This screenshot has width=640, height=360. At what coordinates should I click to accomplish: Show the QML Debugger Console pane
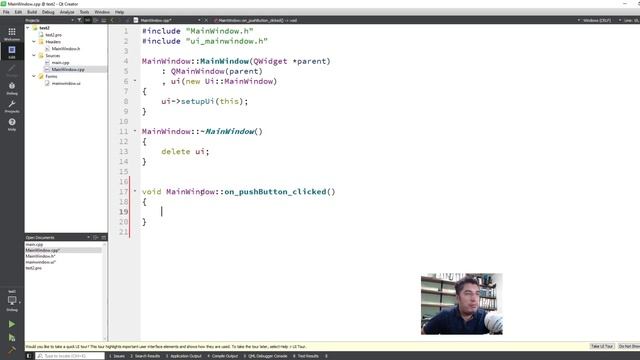pos(266,356)
